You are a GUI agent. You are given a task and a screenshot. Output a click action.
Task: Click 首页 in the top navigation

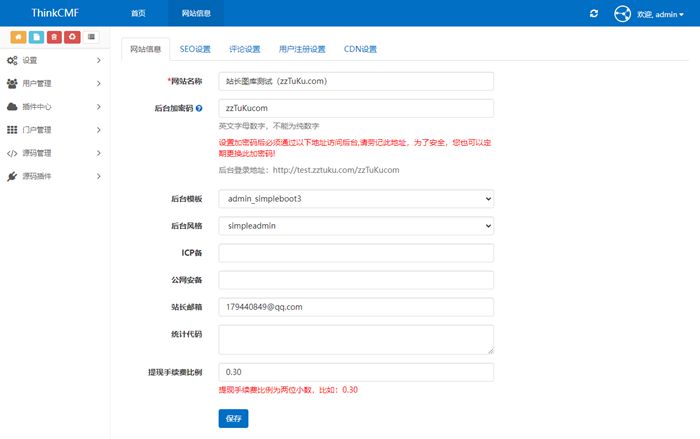pos(138,14)
